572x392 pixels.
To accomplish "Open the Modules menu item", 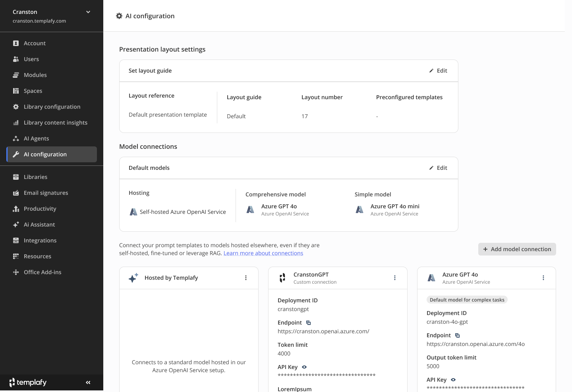I will click(x=52, y=75).
